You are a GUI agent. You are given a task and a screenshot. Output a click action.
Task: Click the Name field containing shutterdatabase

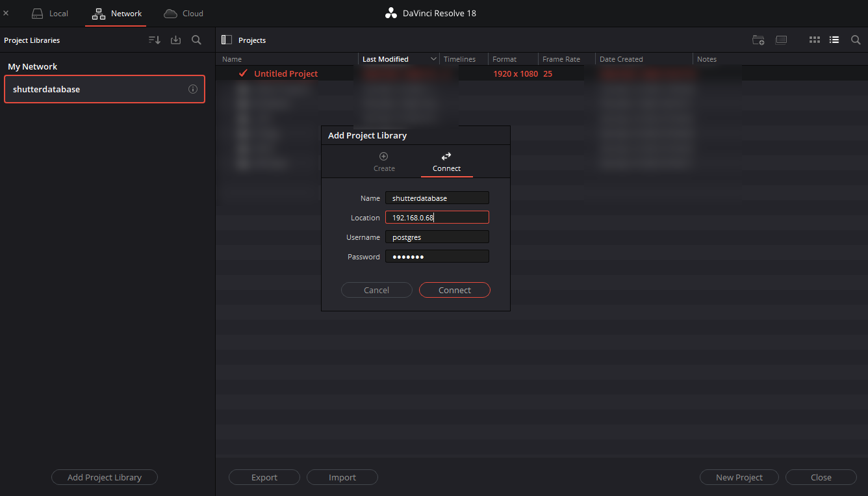coord(437,198)
